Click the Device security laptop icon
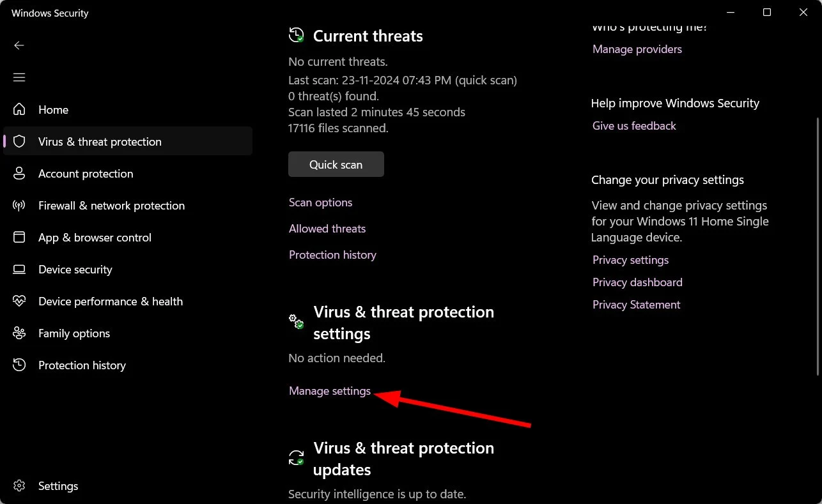The image size is (822, 504). coord(20,269)
